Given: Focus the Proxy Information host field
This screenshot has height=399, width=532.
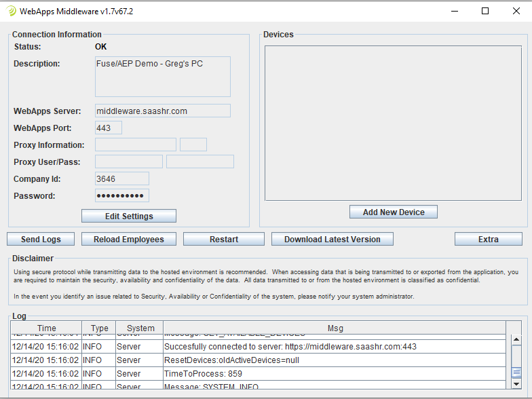Looking at the screenshot, I should (x=136, y=145).
